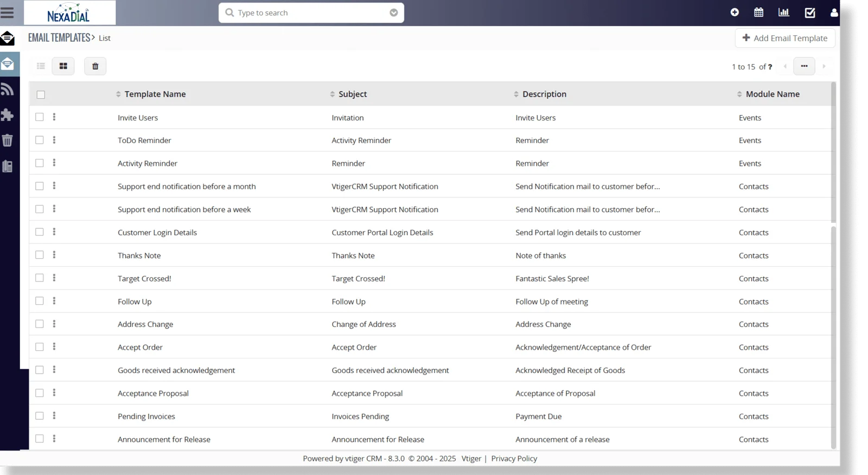This screenshot has height=475, width=868.
Task: Open the extensions puzzle sidebar icon
Action: pyautogui.click(x=7, y=115)
